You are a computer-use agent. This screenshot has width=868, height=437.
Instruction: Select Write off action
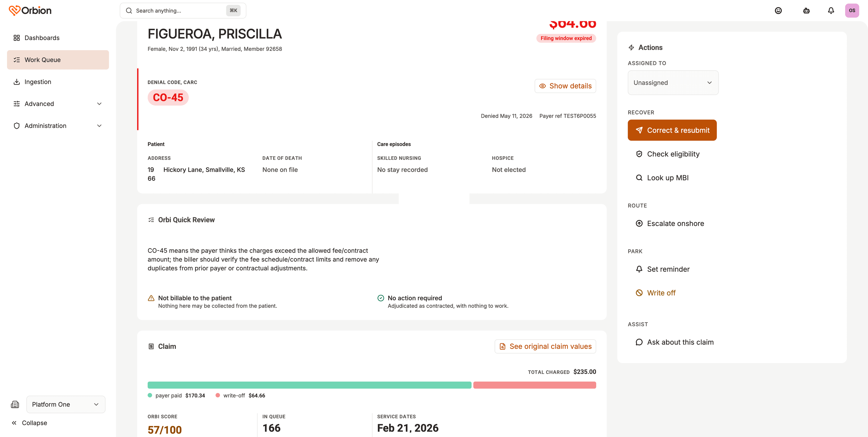[x=656, y=293]
